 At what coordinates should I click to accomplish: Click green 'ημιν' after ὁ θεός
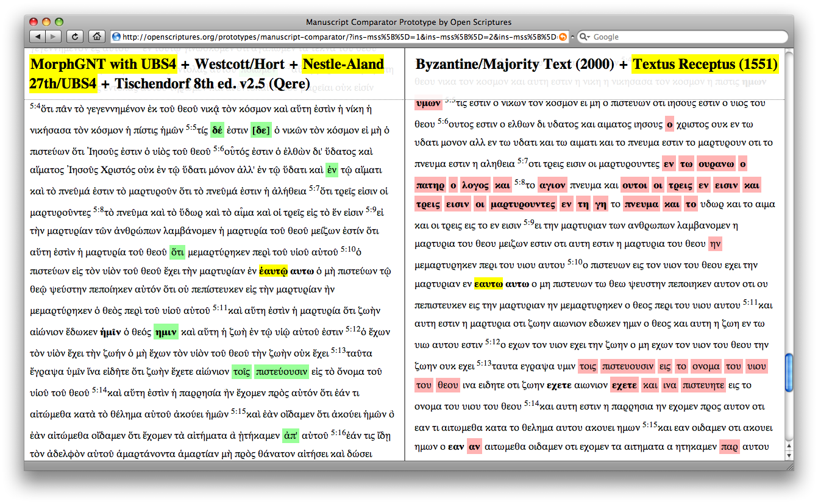pos(166,332)
